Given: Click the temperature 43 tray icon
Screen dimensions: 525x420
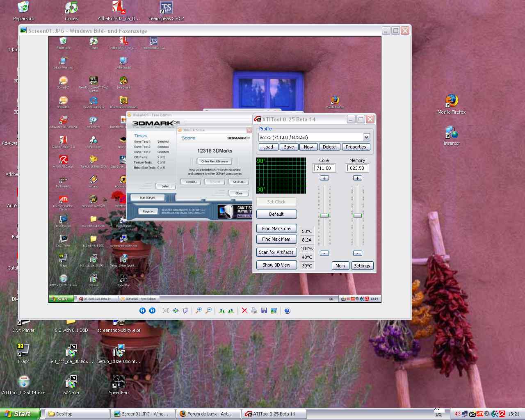Looking at the screenshot, I should (458, 414).
